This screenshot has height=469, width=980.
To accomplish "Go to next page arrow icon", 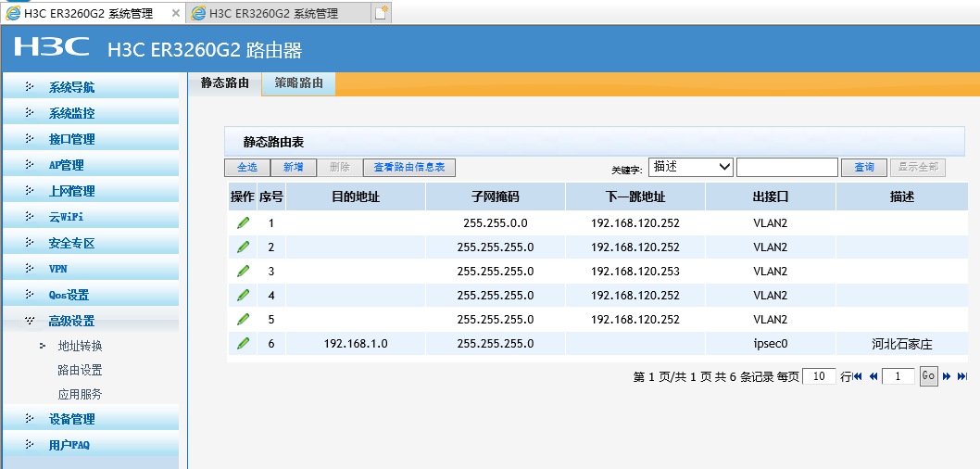I will point(947,376).
